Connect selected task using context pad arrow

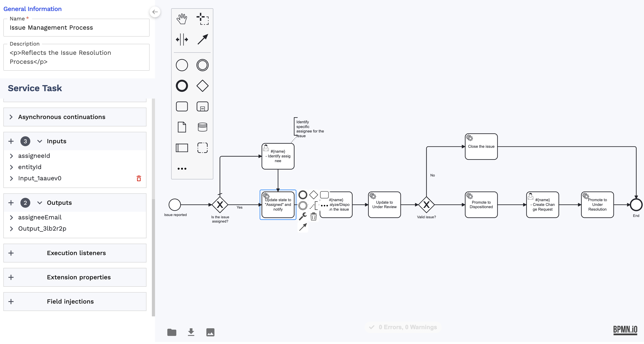pos(303,227)
